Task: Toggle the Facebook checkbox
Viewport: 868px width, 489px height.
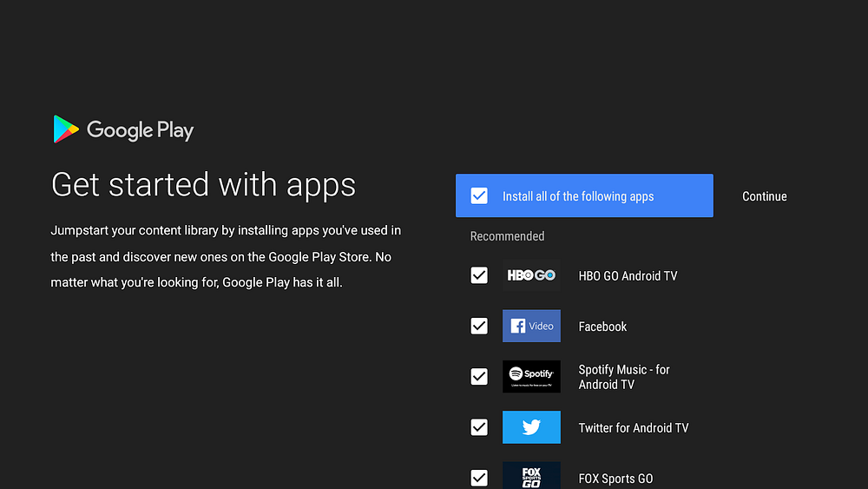Action: 479,326
